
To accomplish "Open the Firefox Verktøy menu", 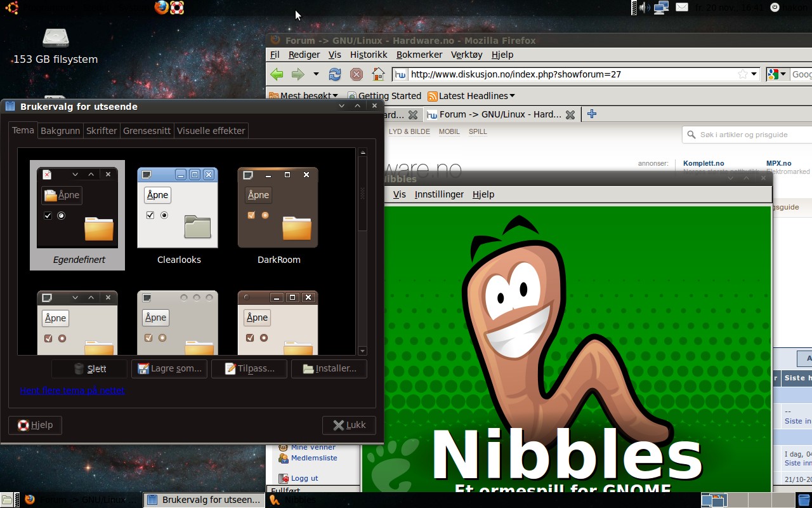I will (467, 55).
